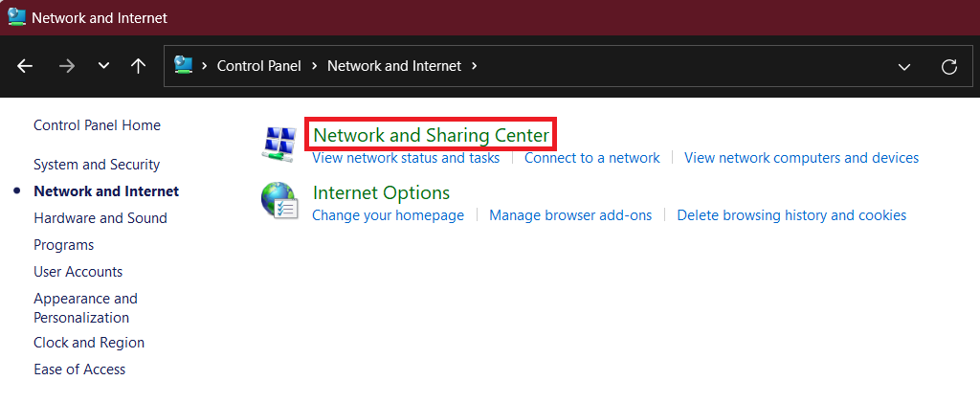Refresh the Control Panel view
Screen dimensions: 980x403
point(949,66)
